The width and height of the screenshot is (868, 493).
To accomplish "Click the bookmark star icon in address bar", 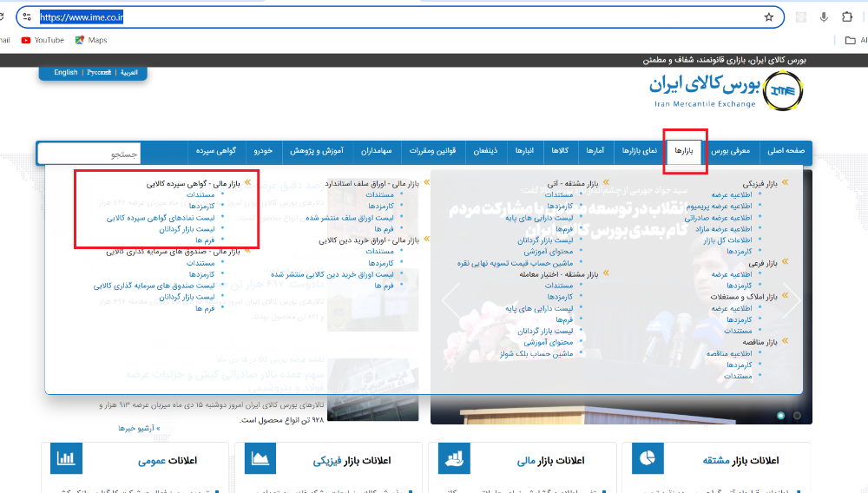I will click(x=768, y=17).
